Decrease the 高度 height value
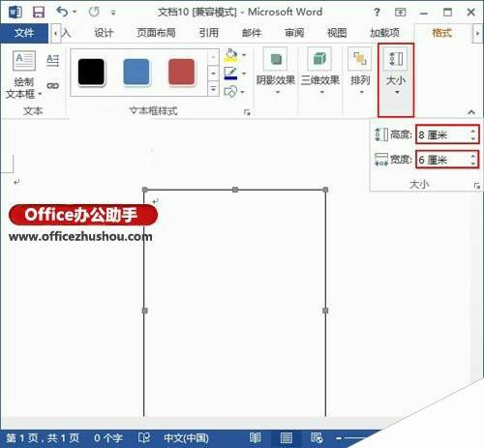The width and height of the screenshot is (484, 448). tap(473, 138)
